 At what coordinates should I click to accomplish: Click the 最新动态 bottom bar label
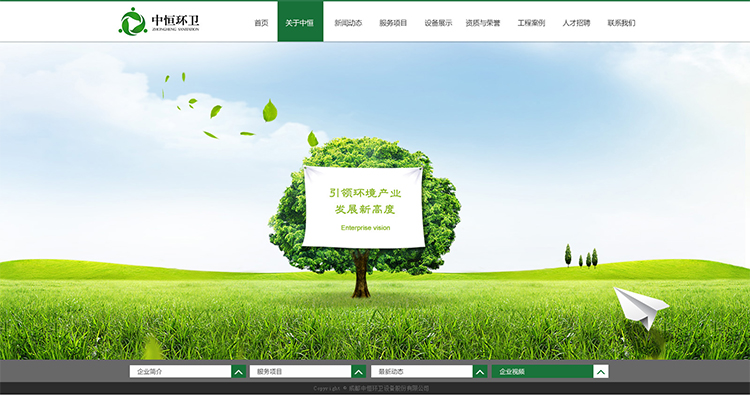coord(391,372)
